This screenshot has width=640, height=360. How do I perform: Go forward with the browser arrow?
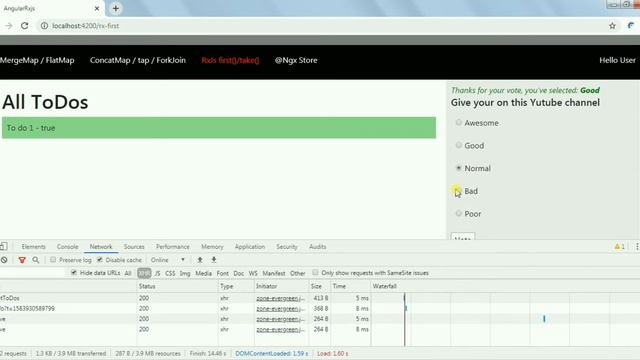(9, 26)
